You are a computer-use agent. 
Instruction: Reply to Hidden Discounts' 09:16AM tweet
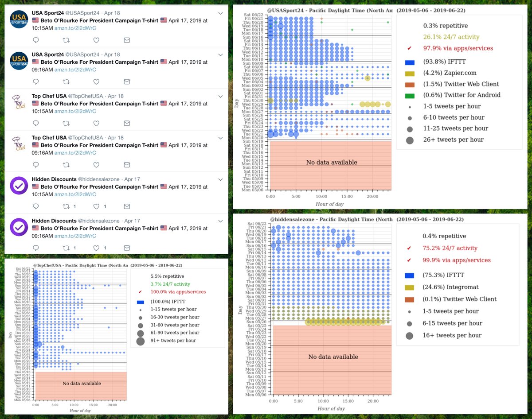[36, 248]
